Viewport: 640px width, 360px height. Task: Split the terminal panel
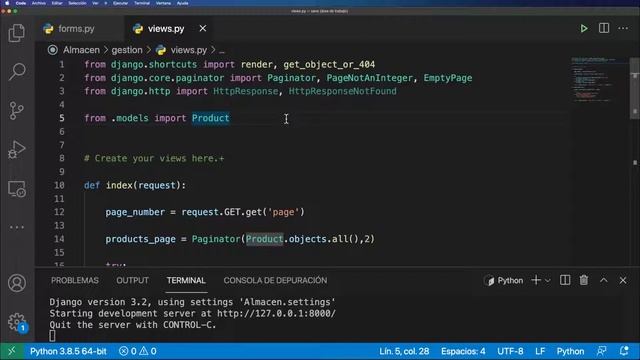click(x=565, y=280)
